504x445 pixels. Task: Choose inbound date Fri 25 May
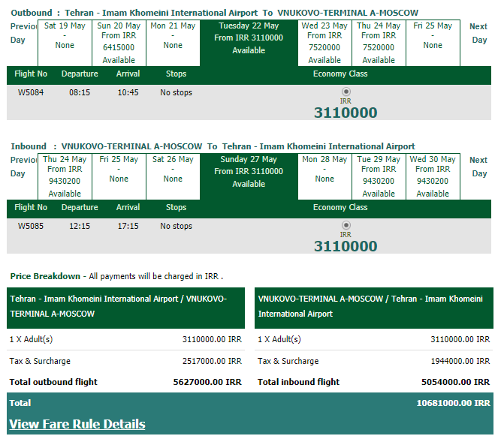click(119, 176)
